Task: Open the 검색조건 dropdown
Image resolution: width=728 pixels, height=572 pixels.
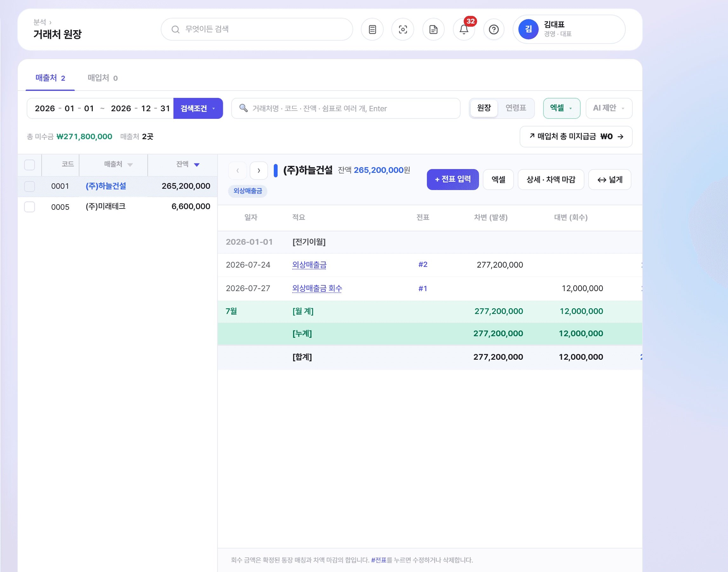Action: 198,108
